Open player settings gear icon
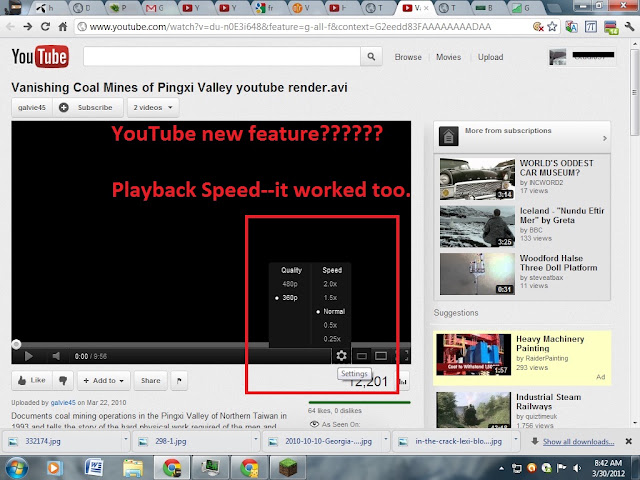 tap(341, 356)
